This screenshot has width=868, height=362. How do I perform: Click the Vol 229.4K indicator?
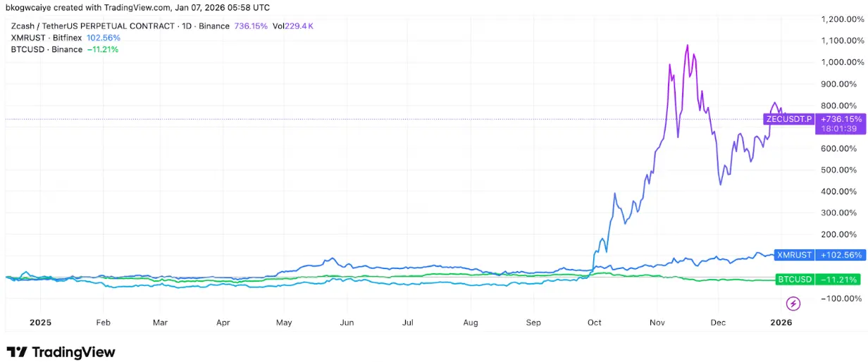coord(293,26)
